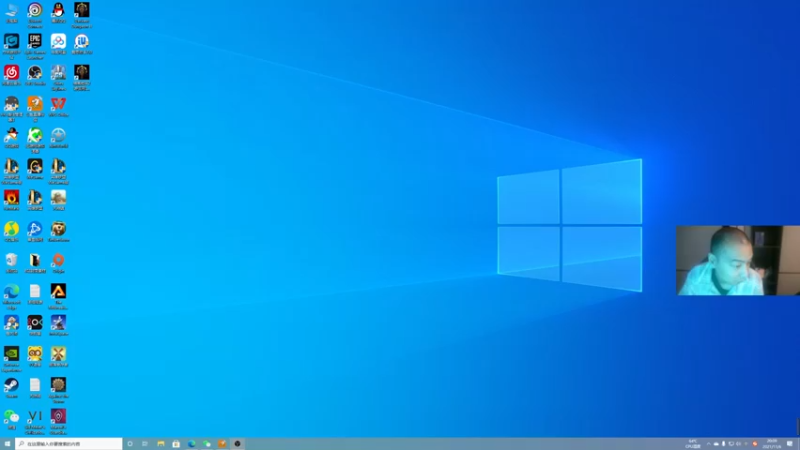
Task: Click the taskbar search box
Action: [69, 444]
